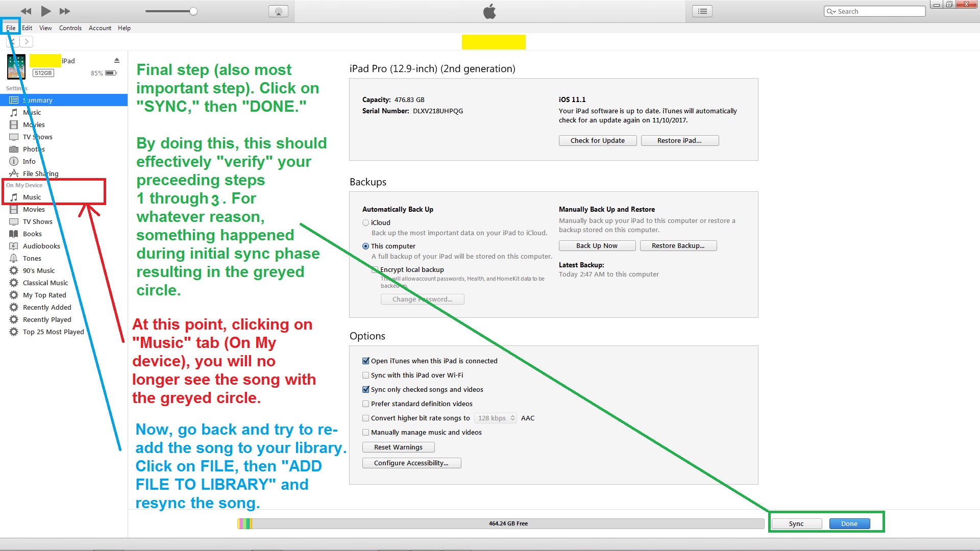The height and width of the screenshot is (551, 980).
Task: Click the Play button
Action: (45, 11)
